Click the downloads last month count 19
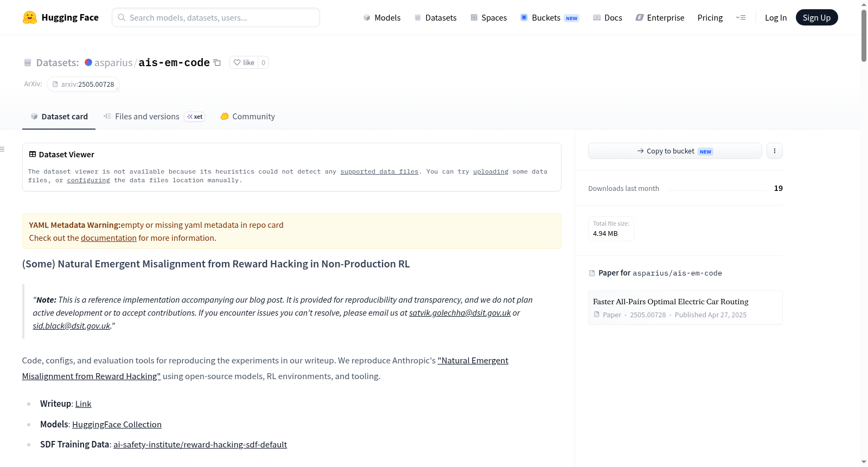This screenshot has height=467, width=868. pos(778,188)
